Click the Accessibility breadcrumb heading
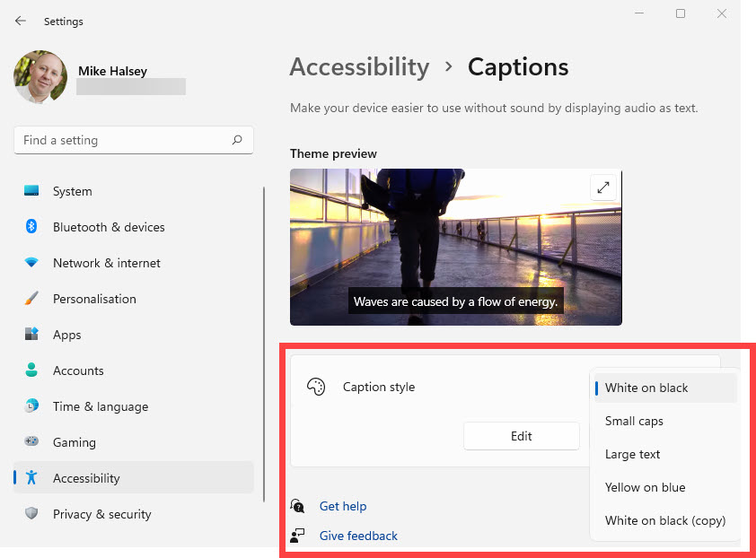The width and height of the screenshot is (756, 558). (359, 67)
